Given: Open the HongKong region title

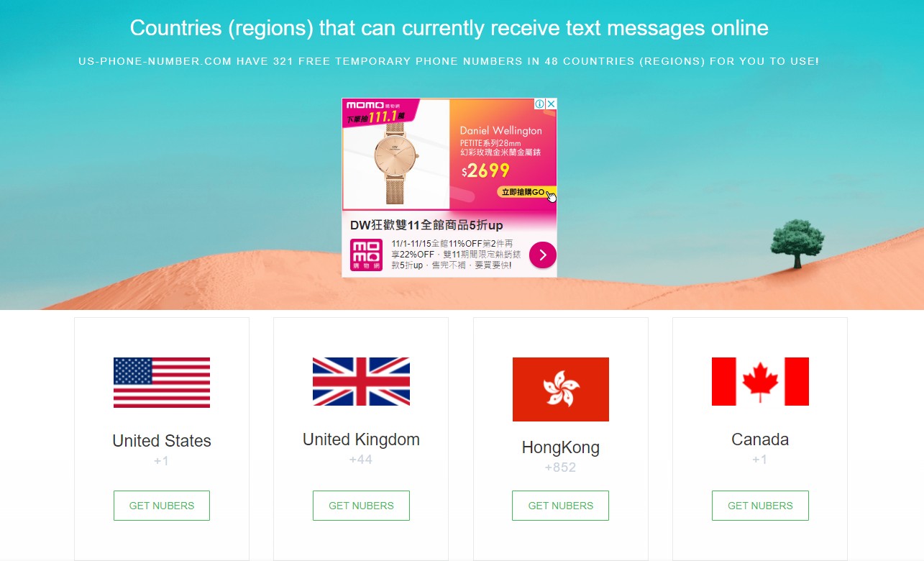Looking at the screenshot, I should pos(561,447).
